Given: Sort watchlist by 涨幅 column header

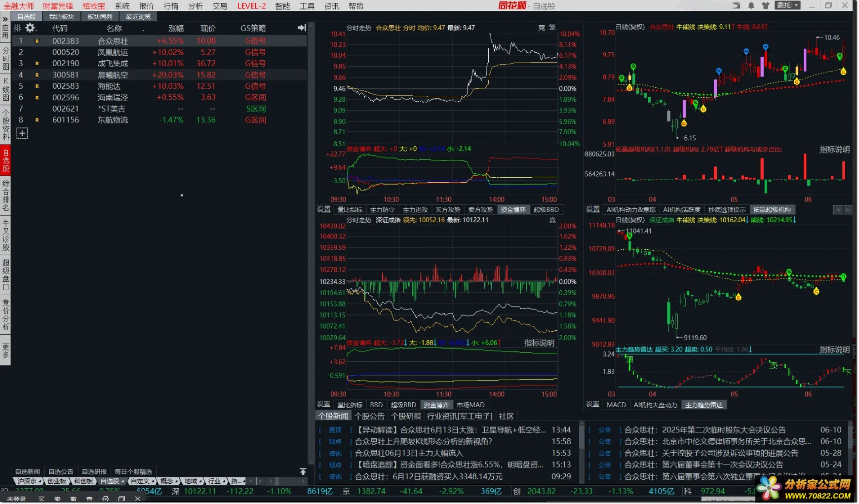Looking at the screenshot, I should tap(175, 28).
